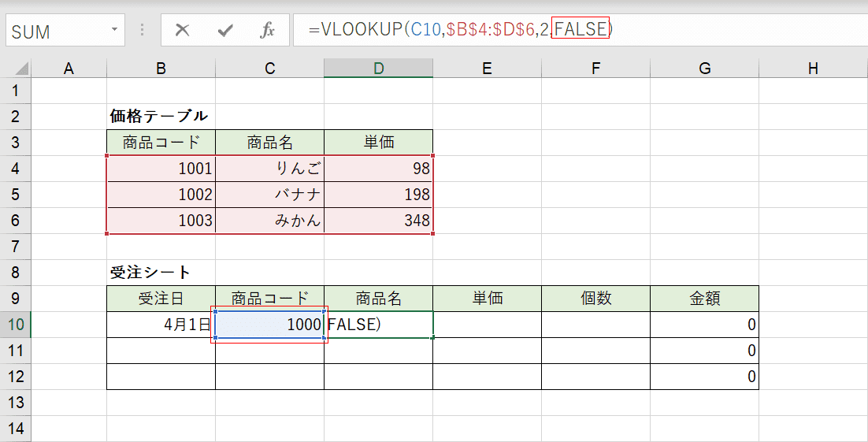Select row 7 header
The image size is (868, 442).
pyautogui.click(x=16, y=247)
